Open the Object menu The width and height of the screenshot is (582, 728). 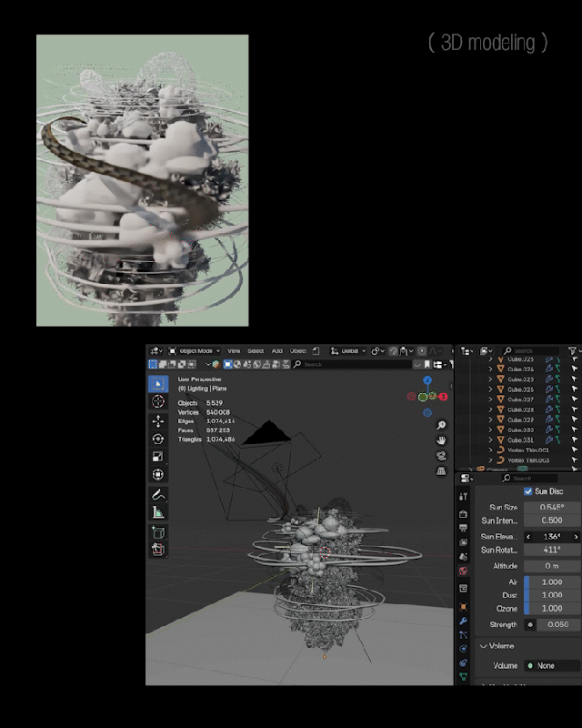pyautogui.click(x=298, y=350)
